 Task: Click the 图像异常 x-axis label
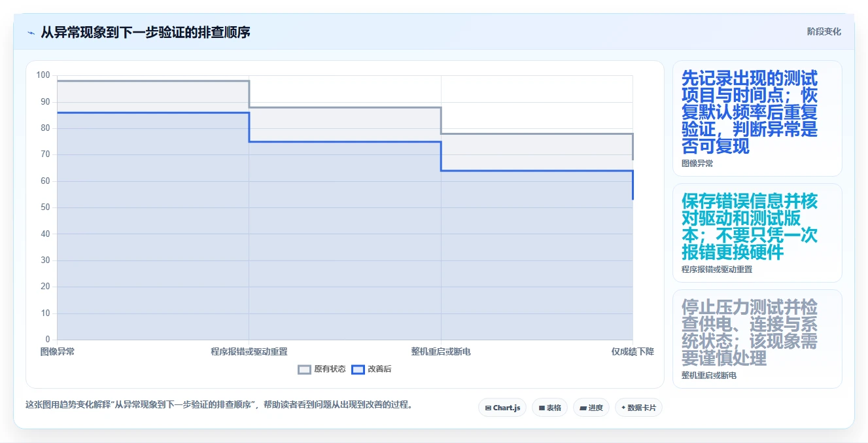pyautogui.click(x=58, y=351)
